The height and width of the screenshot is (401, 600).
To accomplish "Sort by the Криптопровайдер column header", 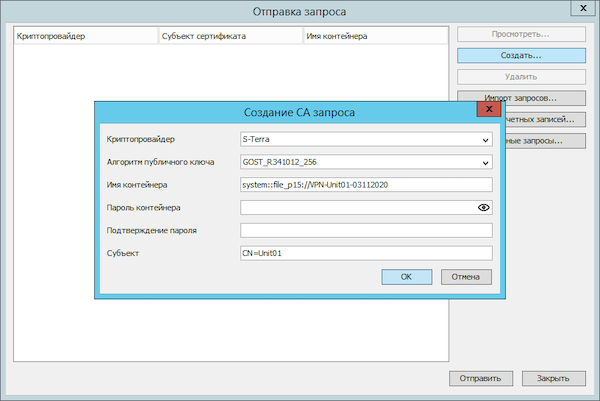I will (86, 36).
